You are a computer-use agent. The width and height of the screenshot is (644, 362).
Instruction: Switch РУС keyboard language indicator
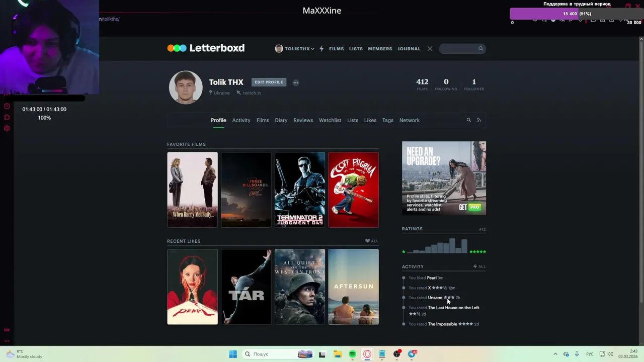coord(590,354)
